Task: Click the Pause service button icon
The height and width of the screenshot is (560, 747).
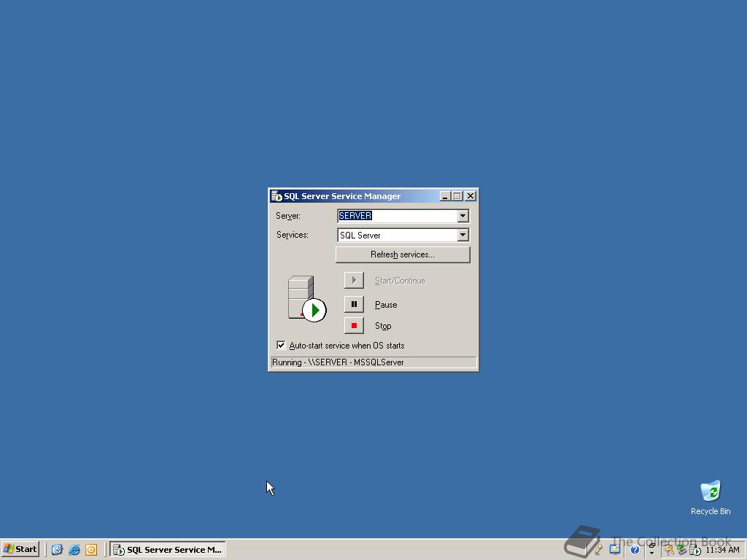Action: coord(354,304)
